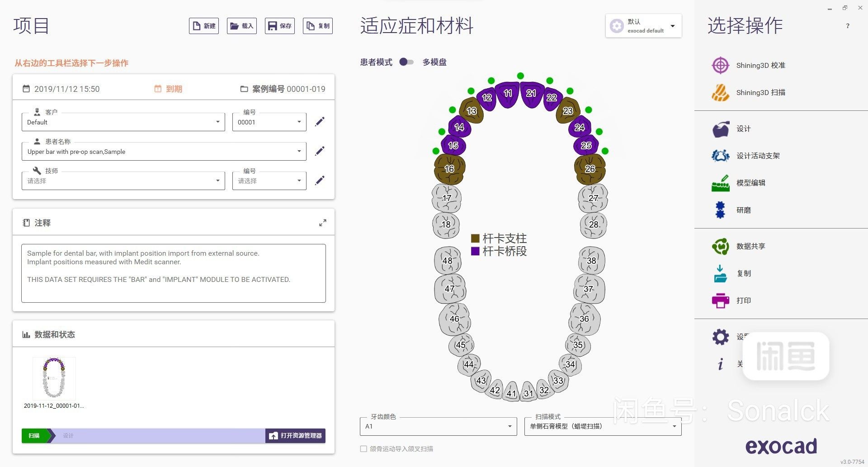868x467 pixels.
Task: Click the edit pencil beside the 客户 row
Action: [320, 121]
